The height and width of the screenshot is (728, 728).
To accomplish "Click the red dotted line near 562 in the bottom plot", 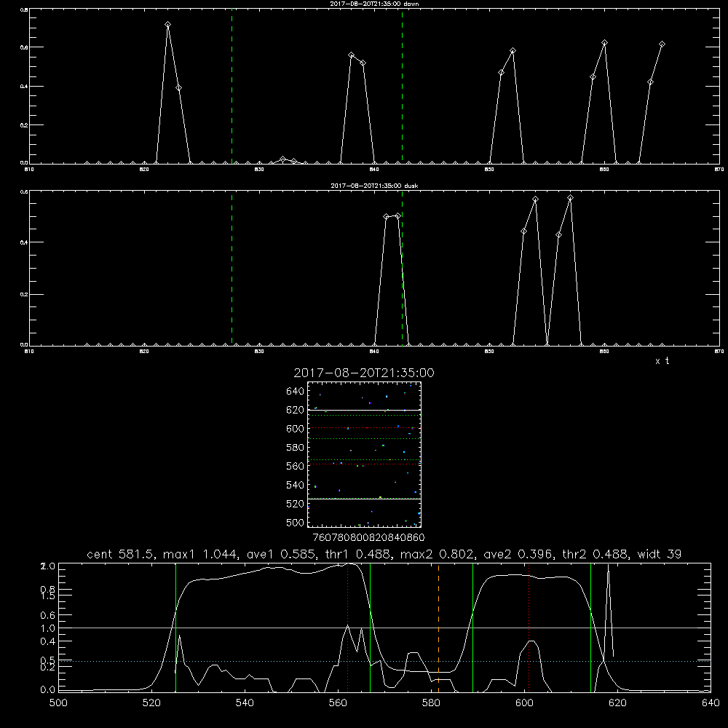I will tap(348, 628).
